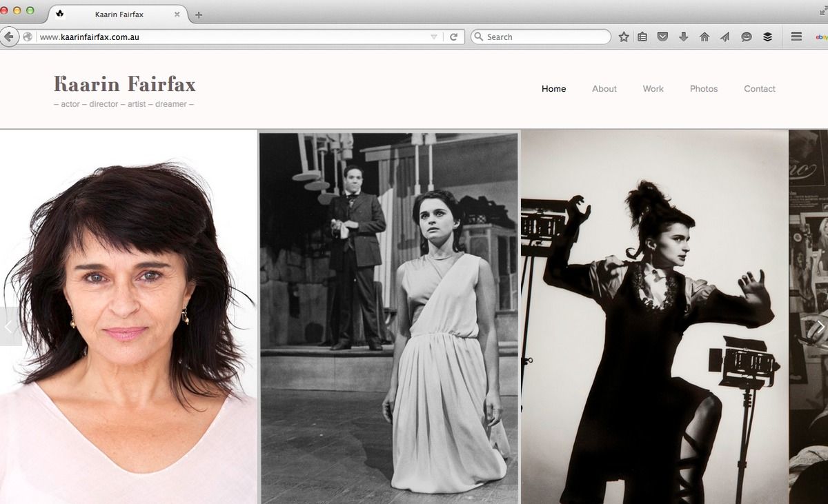Viewport: 828px width, 504px height.
Task: Open the partially visible collage photo at right
Action: coord(809,317)
